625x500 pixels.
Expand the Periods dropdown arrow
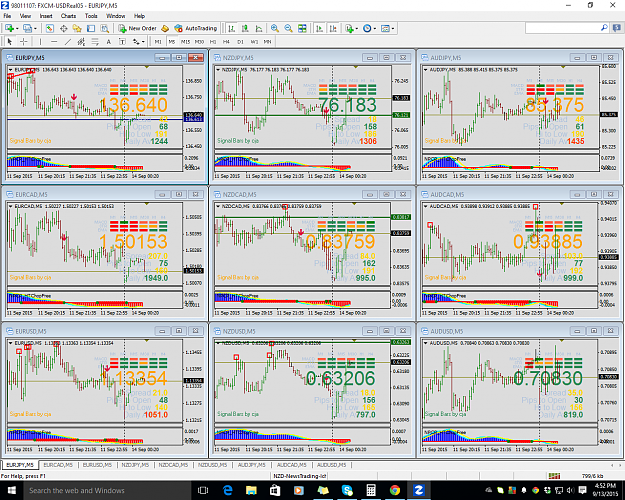coord(375,28)
